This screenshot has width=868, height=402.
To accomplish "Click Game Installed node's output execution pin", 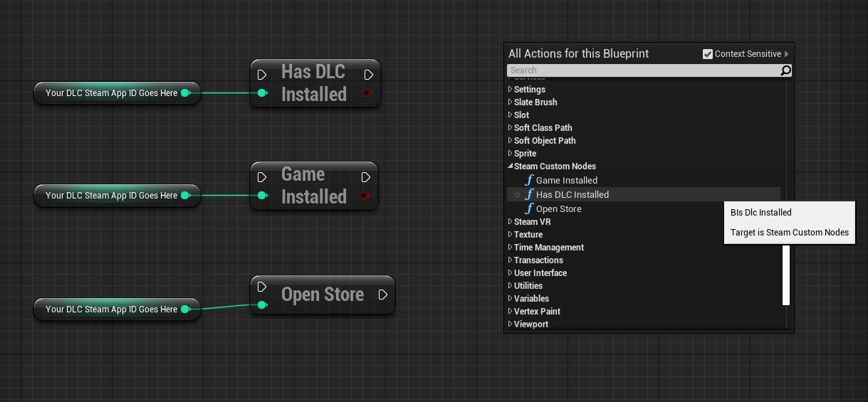I will (x=365, y=177).
